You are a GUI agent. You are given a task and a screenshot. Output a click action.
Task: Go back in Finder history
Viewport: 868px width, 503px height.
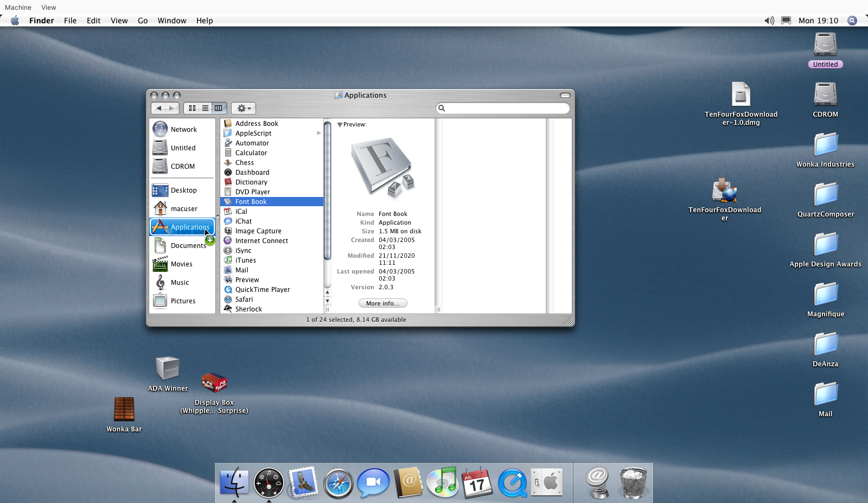pyautogui.click(x=158, y=108)
